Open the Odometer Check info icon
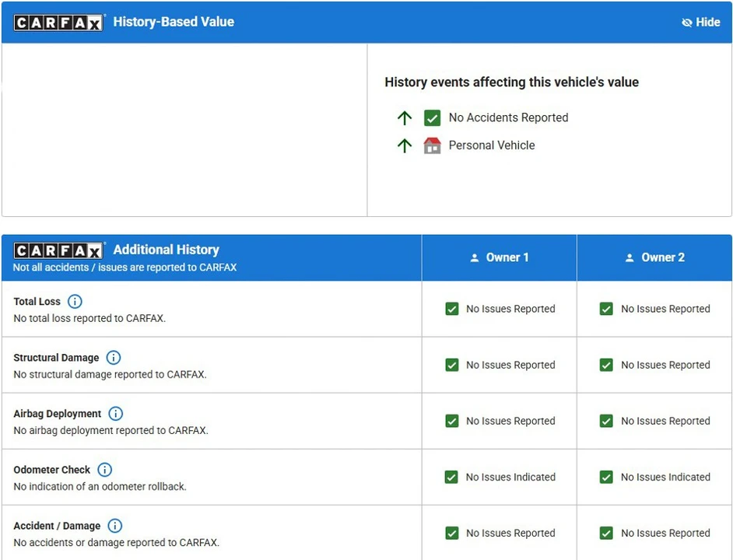Viewport: 733px width, 560px height. pyautogui.click(x=105, y=470)
